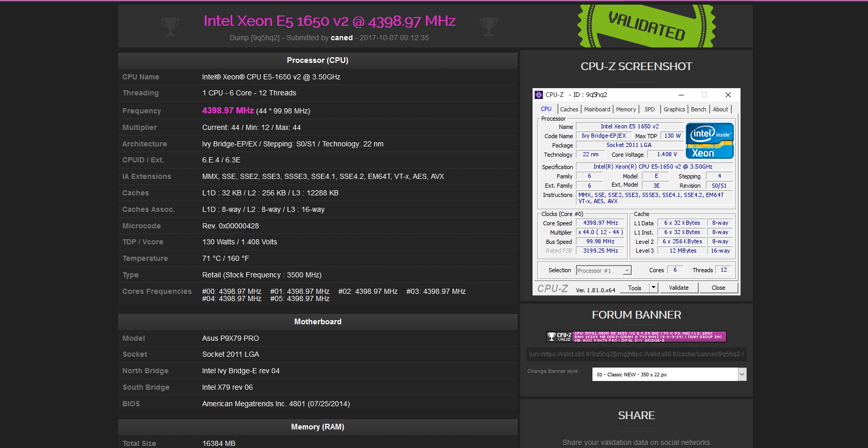Viewport: 868px width, 448px height.
Task: Expand the Tools dropdown arrow in CPU-Z
Action: [653, 288]
